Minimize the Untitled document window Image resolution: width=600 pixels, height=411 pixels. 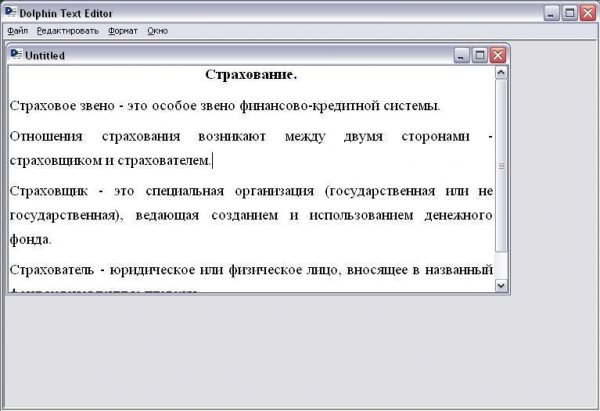[x=461, y=55]
